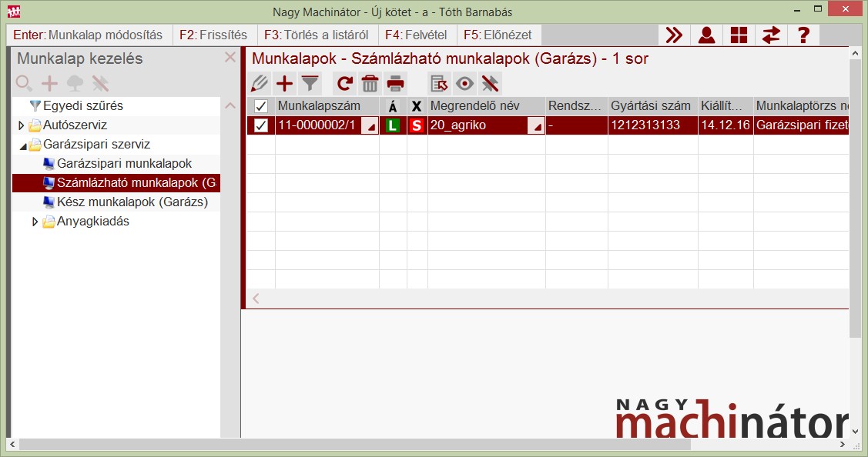The width and height of the screenshot is (868, 457).
Task: Click the red S status icon in row
Action: pyautogui.click(x=416, y=125)
